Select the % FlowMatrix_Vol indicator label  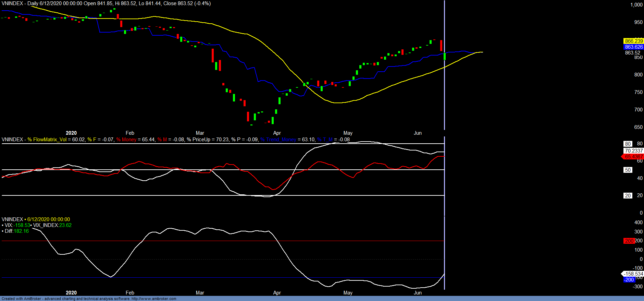[47, 140]
